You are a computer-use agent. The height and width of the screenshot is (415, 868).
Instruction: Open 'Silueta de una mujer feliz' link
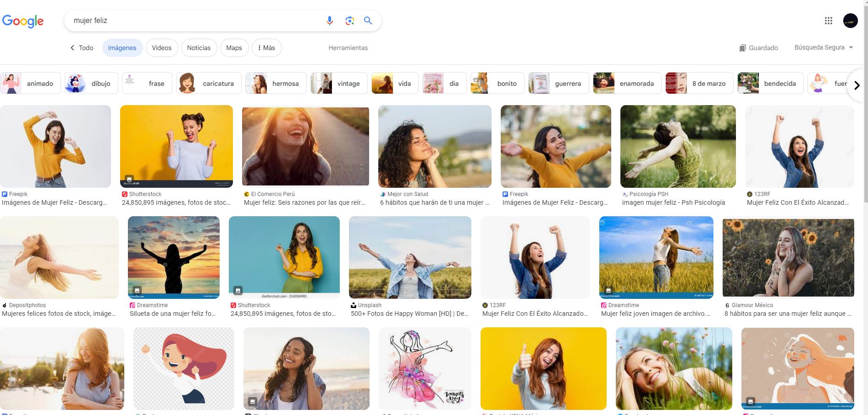tap(173, 314)
